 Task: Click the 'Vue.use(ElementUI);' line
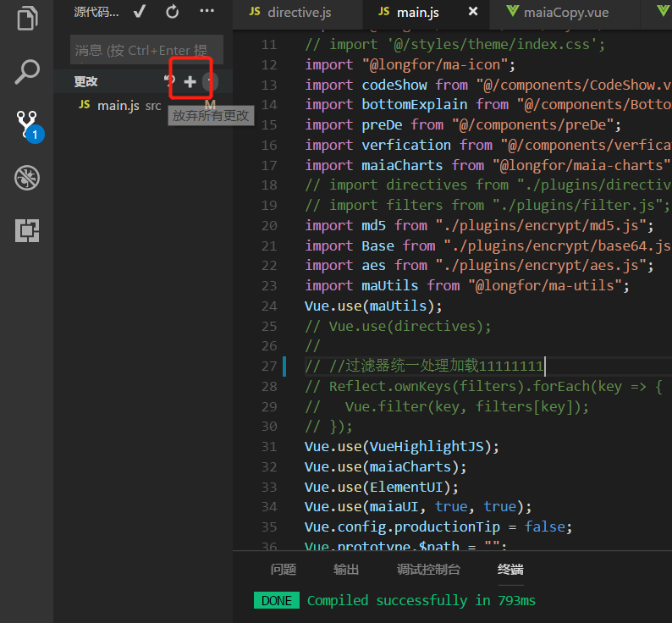point(382,487)
